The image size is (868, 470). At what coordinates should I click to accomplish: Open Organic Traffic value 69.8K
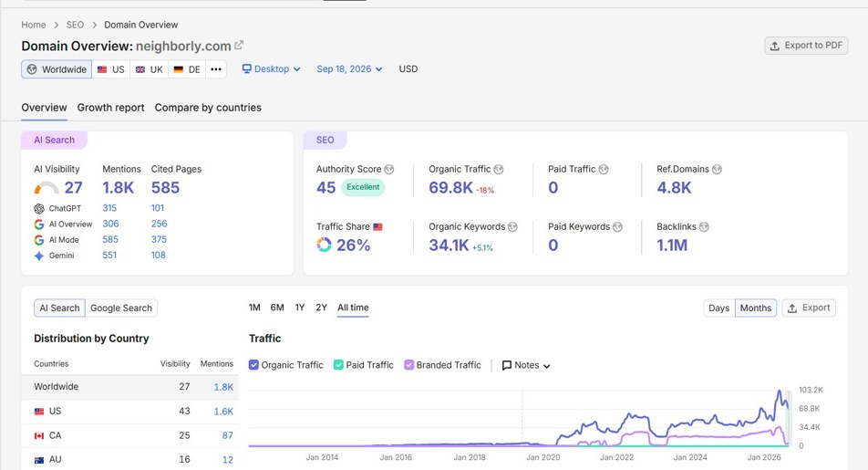pyautogui.click(x=450, y=187)
